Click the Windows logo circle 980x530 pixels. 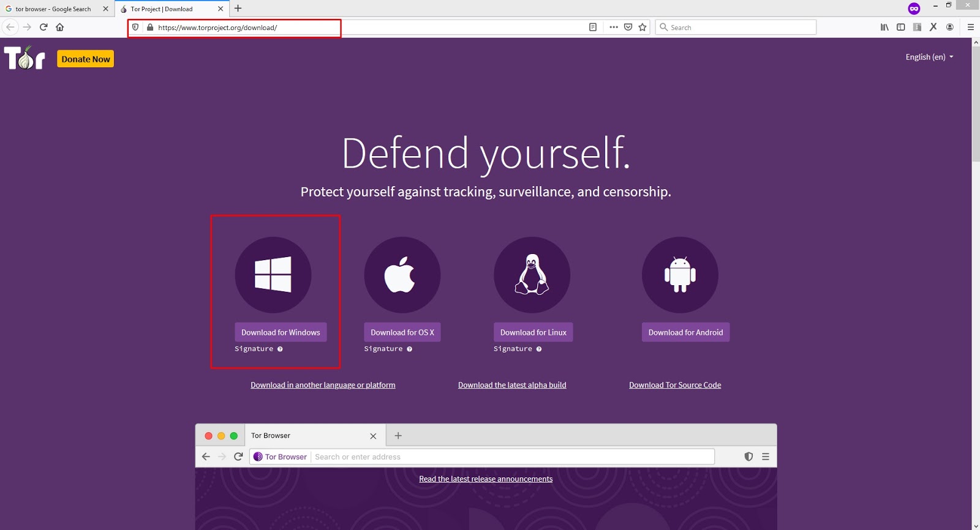click(x=273, y=275)
